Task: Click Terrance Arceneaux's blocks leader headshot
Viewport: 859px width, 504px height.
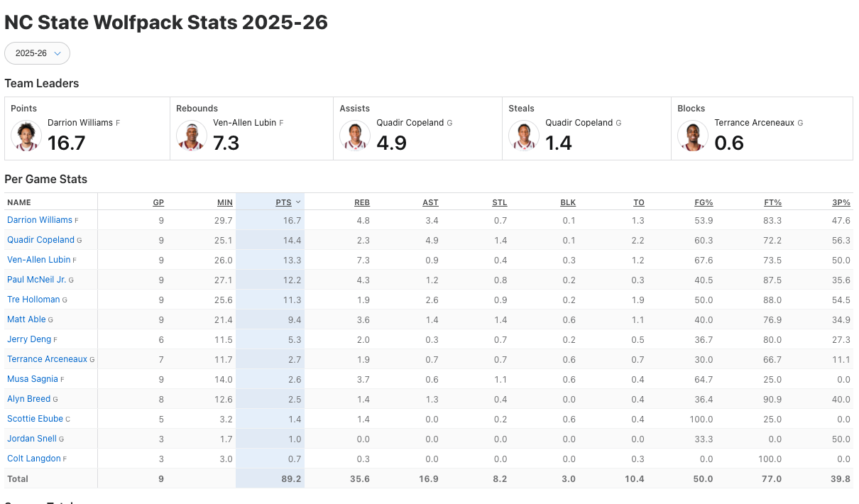Action: click(x=693, y=136)
